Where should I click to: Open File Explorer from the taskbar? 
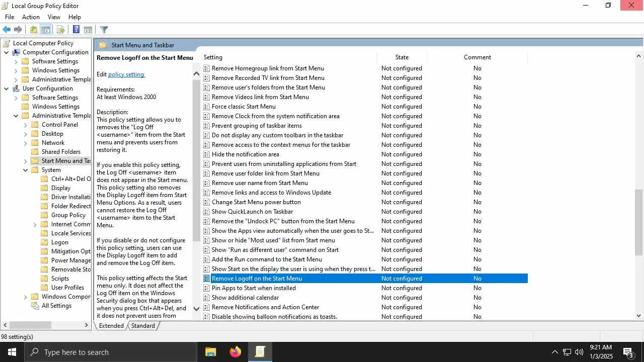click(x=210, y=352)
